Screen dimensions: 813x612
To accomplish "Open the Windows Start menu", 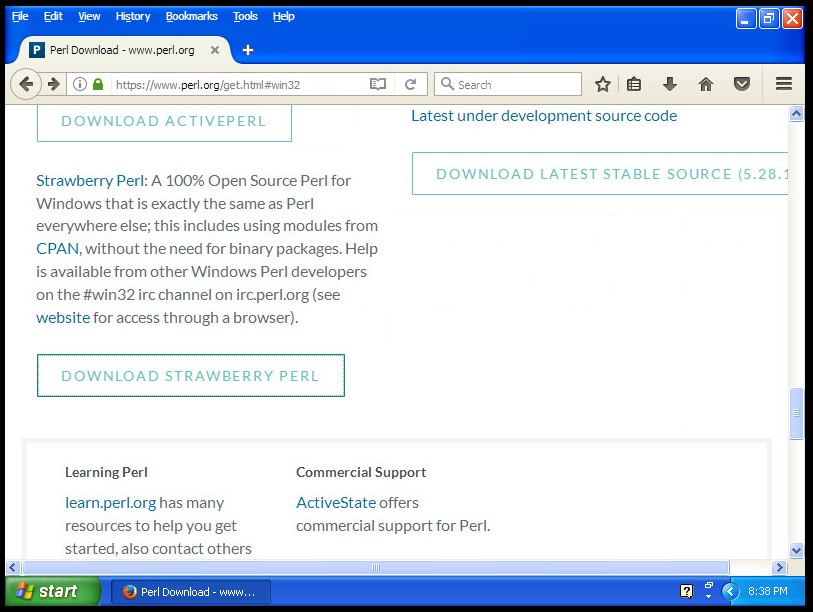I will (x=52, y=591).
